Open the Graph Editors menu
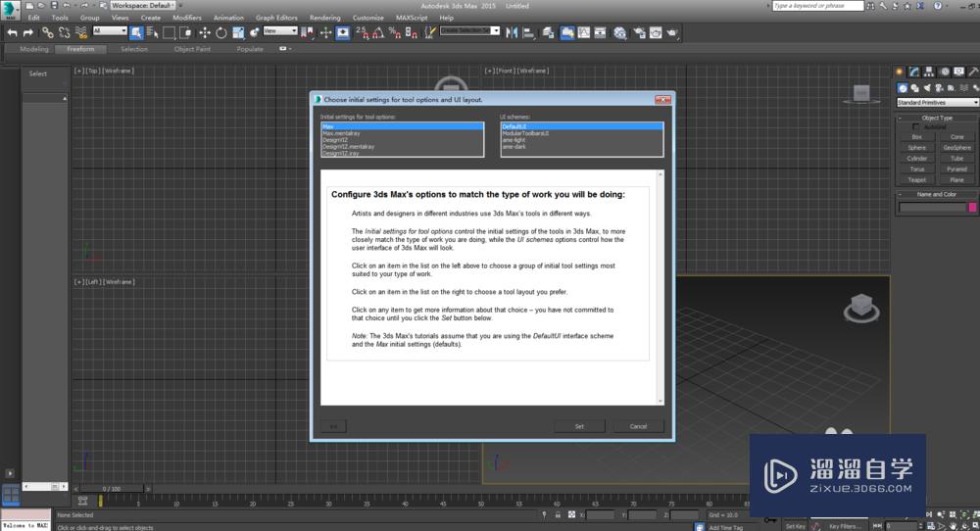Viewport: 980px width, 531px height. [276, 18]
